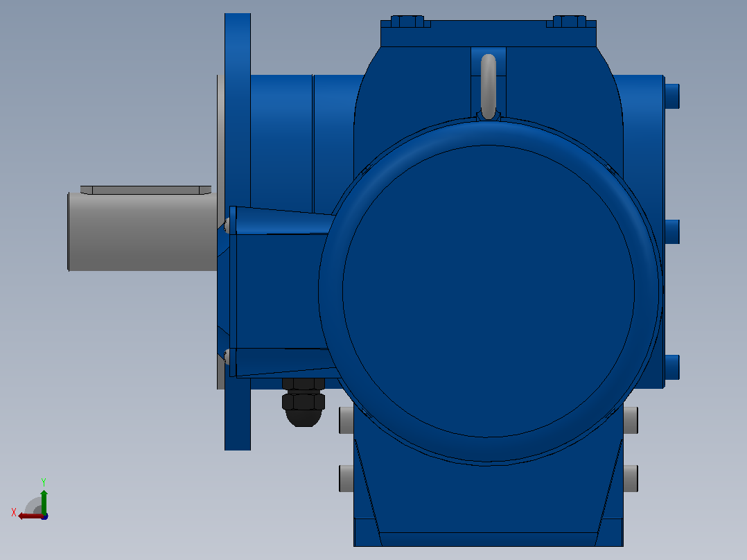Viewport: 747px width, 560px height.
Task: Pick the right hex bolt on the top cover
Action: 570,21
